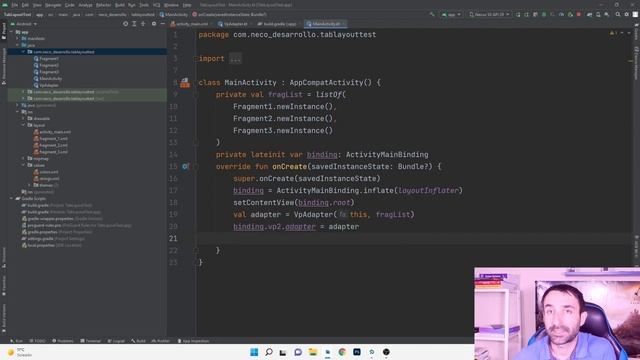Viewport: 640px width, 360px height.
Task: Open Windows Start menu
Action: [x=254, y=352]
